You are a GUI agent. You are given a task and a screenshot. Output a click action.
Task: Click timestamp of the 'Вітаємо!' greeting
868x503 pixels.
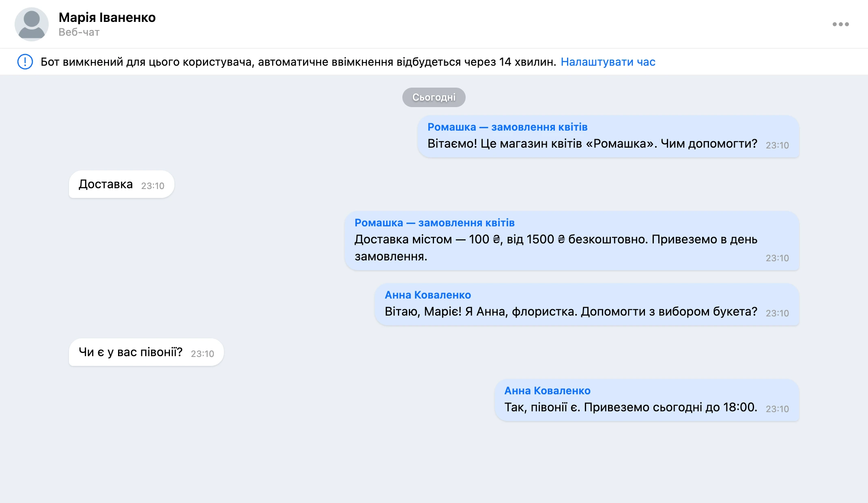[777, 145]
